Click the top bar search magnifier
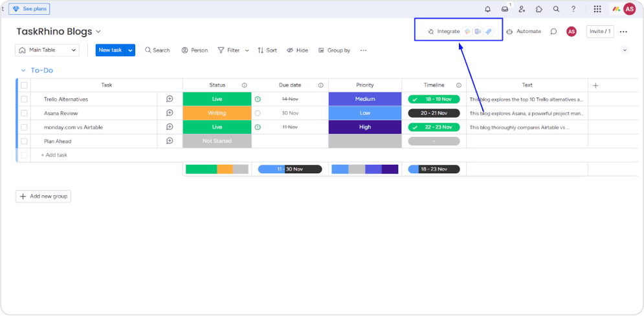 (556, 9)
